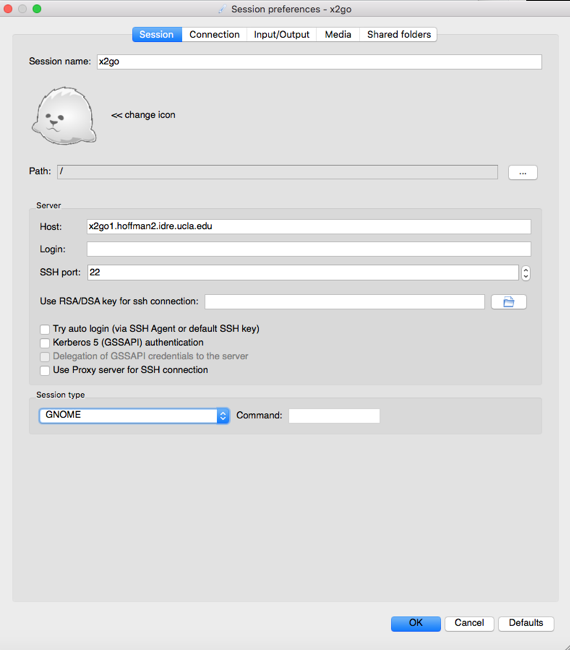Click the green zoom window button
This screenshot has height=650, width=570.
[x=37, y=9]
